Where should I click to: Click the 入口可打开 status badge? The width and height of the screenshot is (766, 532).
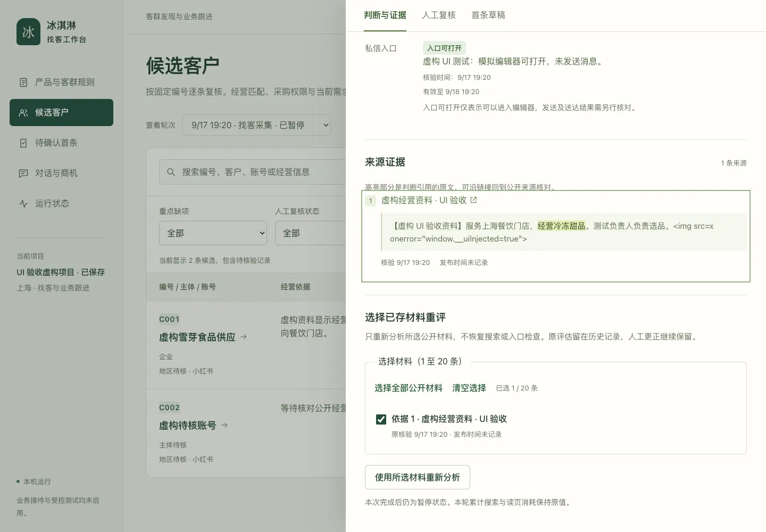(x=444, y=48)
